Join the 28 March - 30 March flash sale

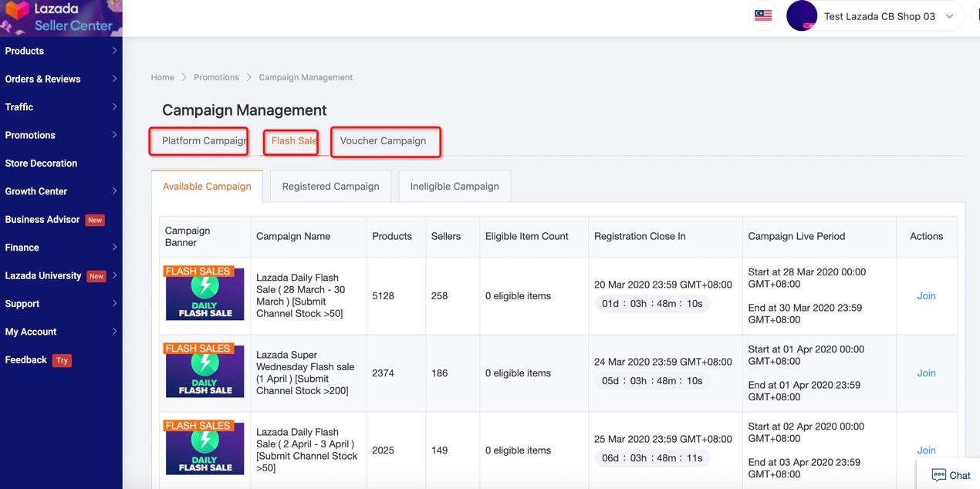(x=926, y=296)
